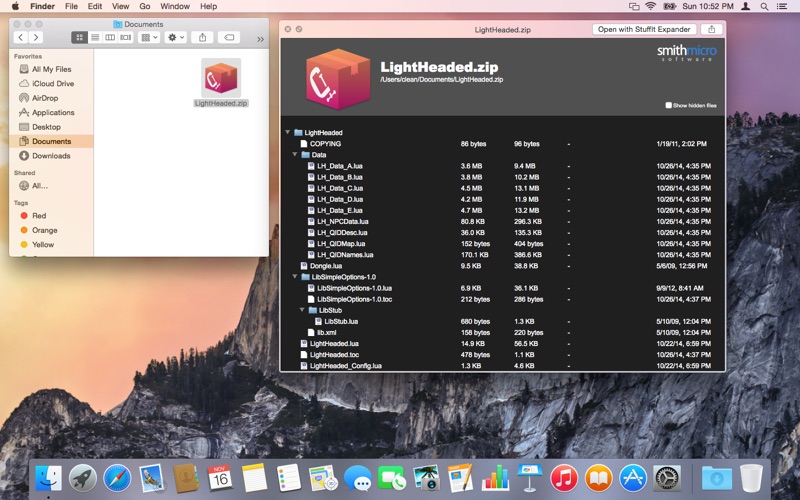Open Spotlight search in menu bar

[x=764, y=6]
